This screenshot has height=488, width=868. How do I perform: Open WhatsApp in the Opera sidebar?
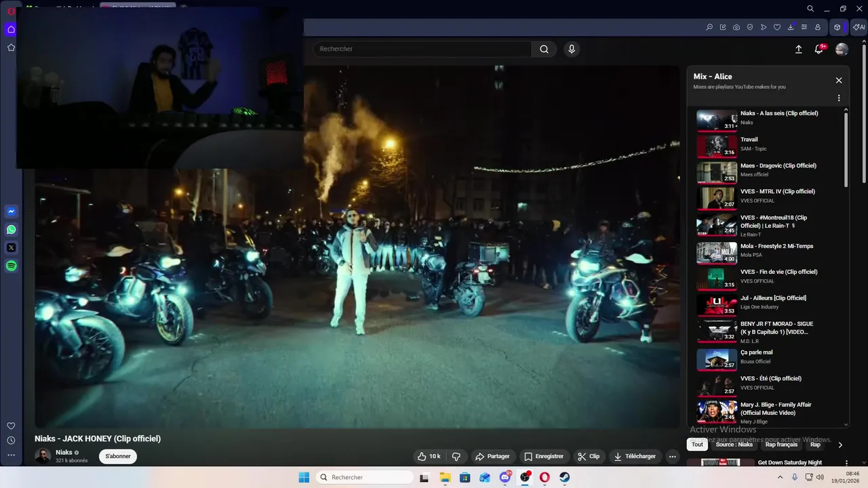(11, 230)
